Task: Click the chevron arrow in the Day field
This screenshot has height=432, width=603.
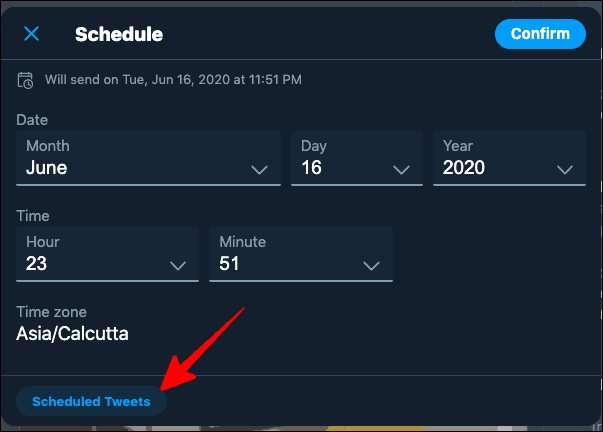Action: pyautogui.click(x=401, y=170)
